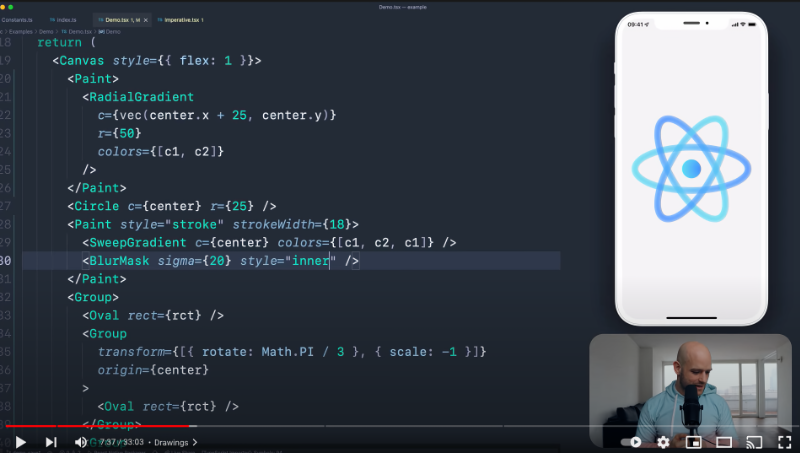Click Examples in the breadcrumb path
This screenshot has height=453, width=800.
click(20, 32)
